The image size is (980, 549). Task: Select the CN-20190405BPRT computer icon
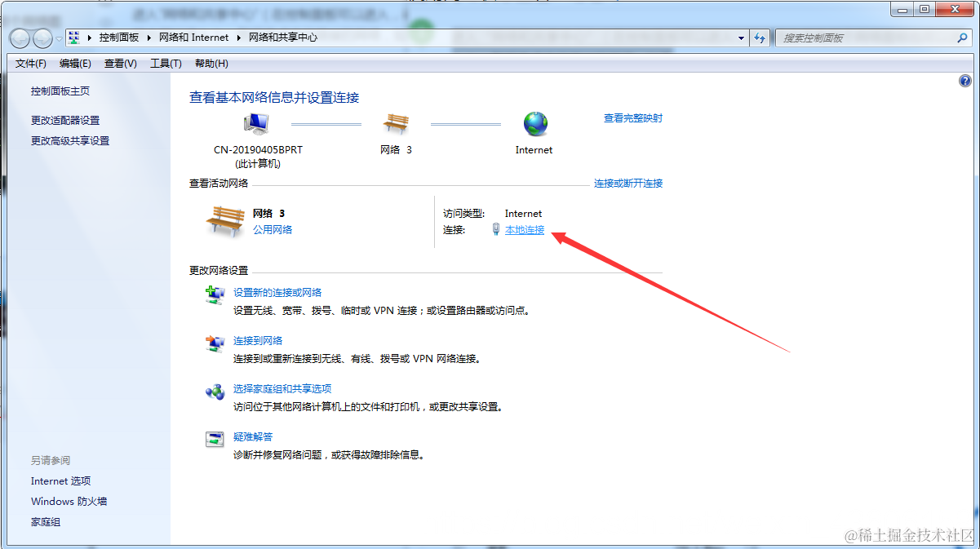255,122
